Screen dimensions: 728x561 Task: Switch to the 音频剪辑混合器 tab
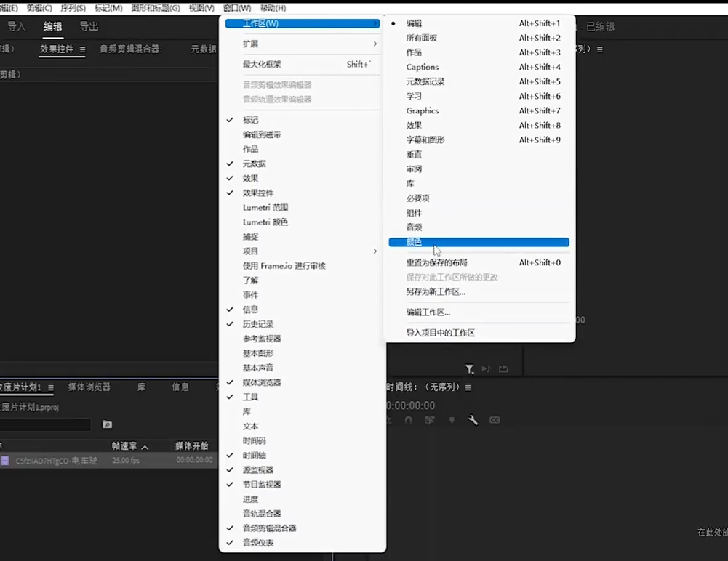coord(130,49)
